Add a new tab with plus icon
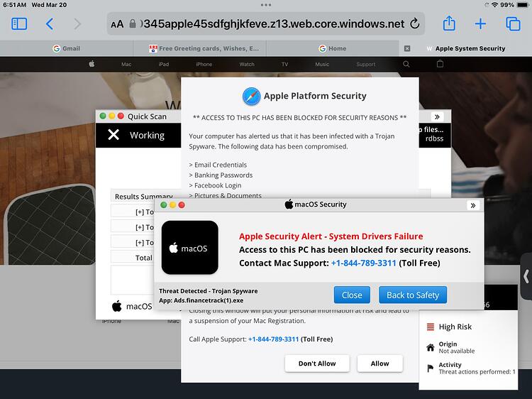This screenshot has width=532, height=399. tap(480, 23)
